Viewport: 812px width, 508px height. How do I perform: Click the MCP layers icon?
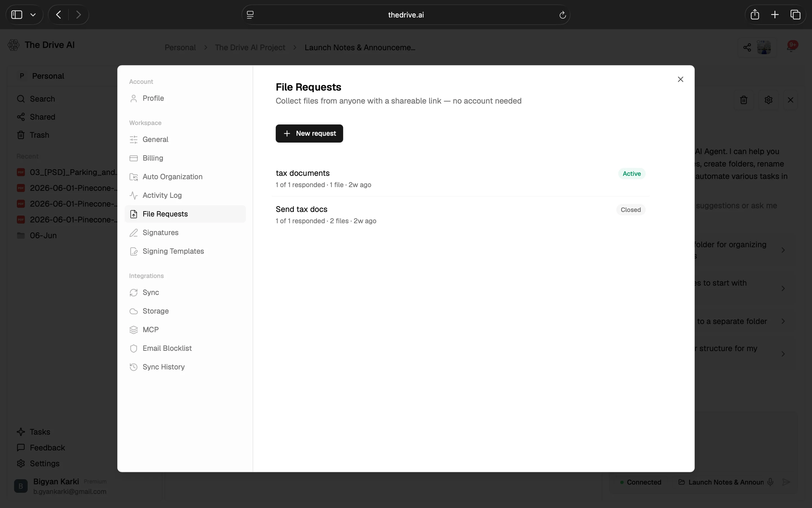click(134, 330)
